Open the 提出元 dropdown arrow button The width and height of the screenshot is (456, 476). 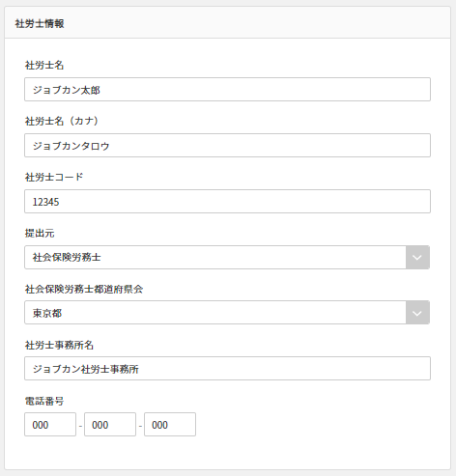(x=417, y=258)
